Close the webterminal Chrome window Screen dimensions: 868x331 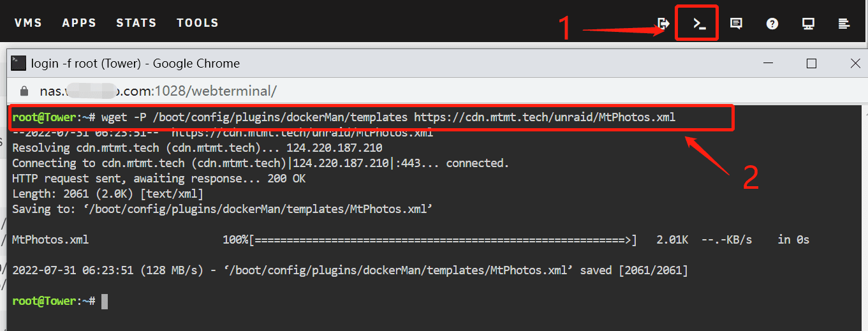(855, 63)
